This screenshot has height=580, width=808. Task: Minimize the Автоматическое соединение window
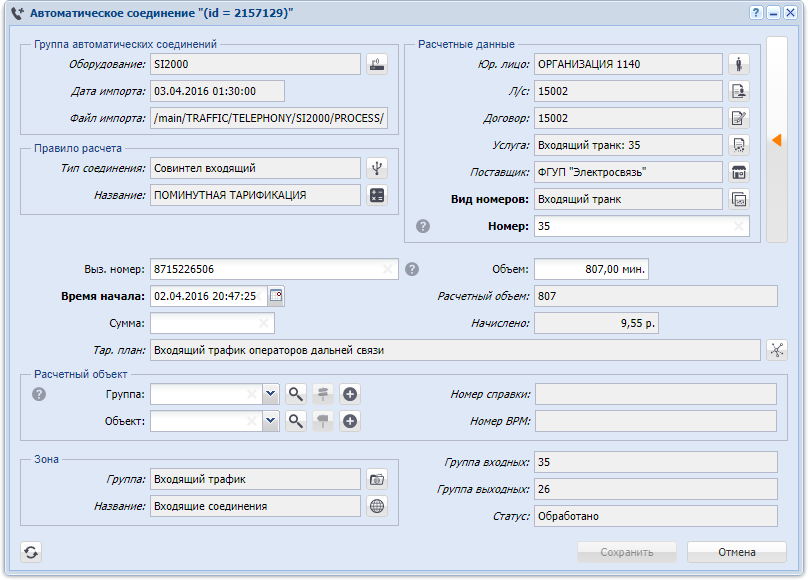pos(773,13)
